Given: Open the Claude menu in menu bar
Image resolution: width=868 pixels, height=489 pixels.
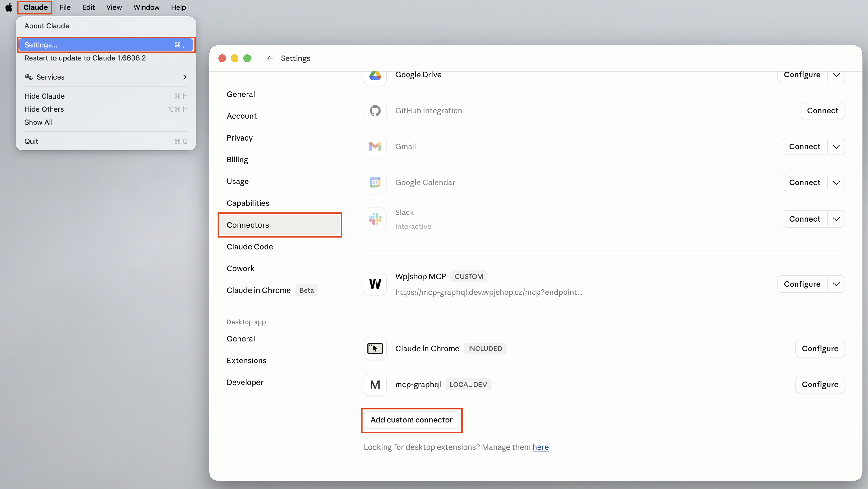Looking at the screenshot, I should point(35,7).
